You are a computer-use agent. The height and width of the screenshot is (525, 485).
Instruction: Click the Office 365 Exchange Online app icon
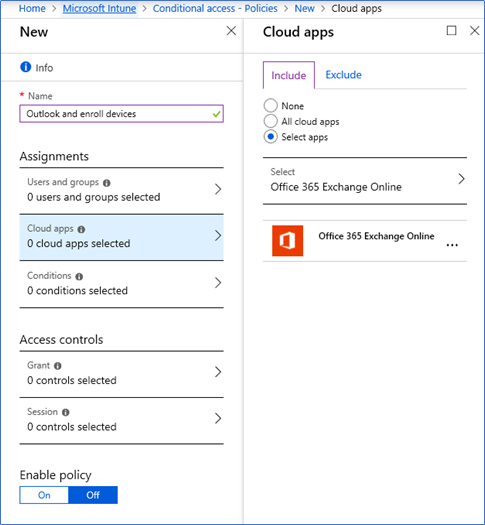(x=288, y=240)
